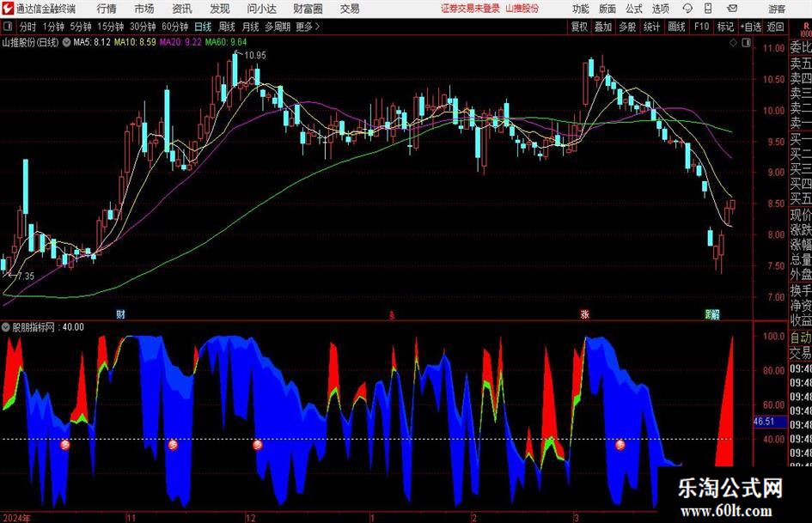Expand the 更多 periods menu
The width and height of the screenshot is (812, 523).
coord(308,27)
